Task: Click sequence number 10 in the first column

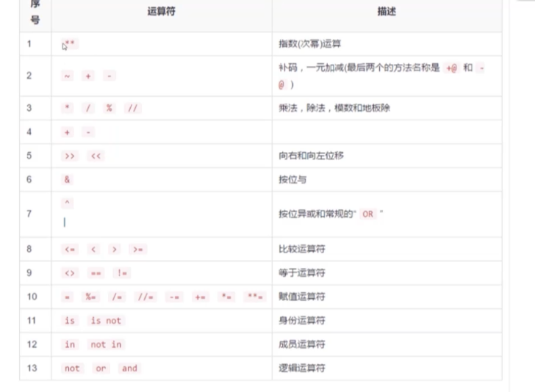Action: point(32,297)
